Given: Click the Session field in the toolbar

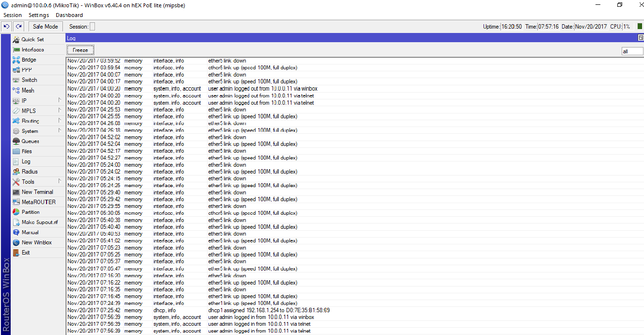Looking at the screenshot, I should (93, 27).
